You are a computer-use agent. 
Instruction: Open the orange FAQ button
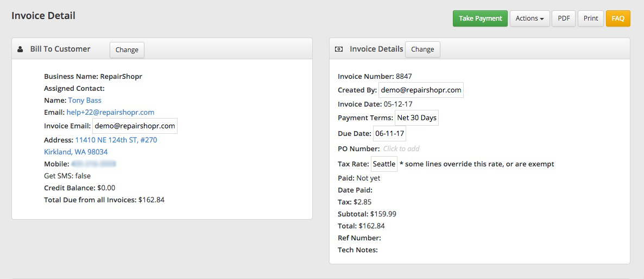(x=618, y=18)
